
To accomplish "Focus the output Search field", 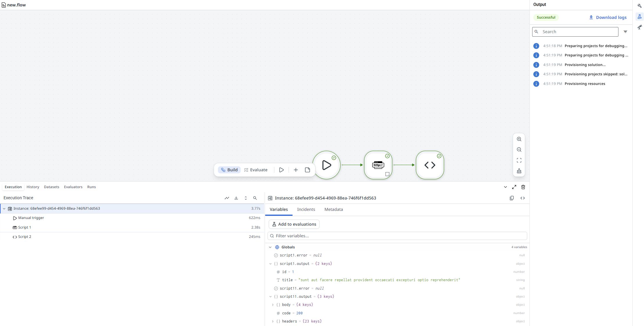I will tap(575, 32).
